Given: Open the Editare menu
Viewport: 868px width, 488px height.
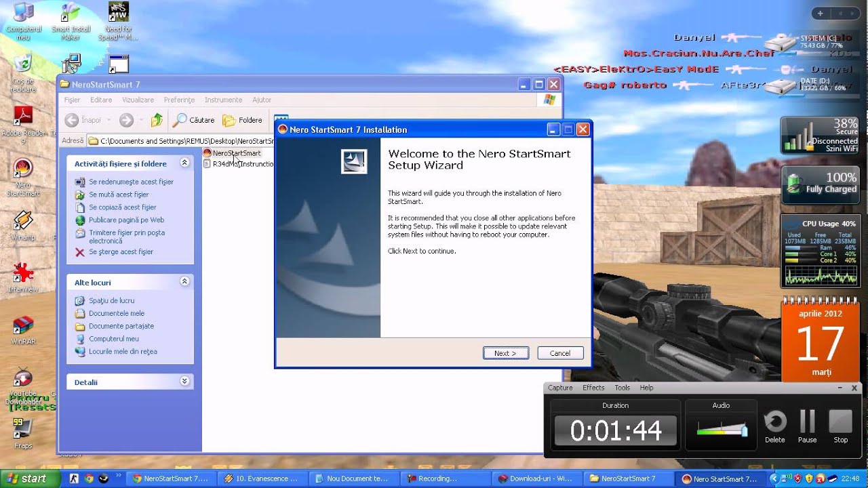Looking at the screenshot, I should coord(101,100).
